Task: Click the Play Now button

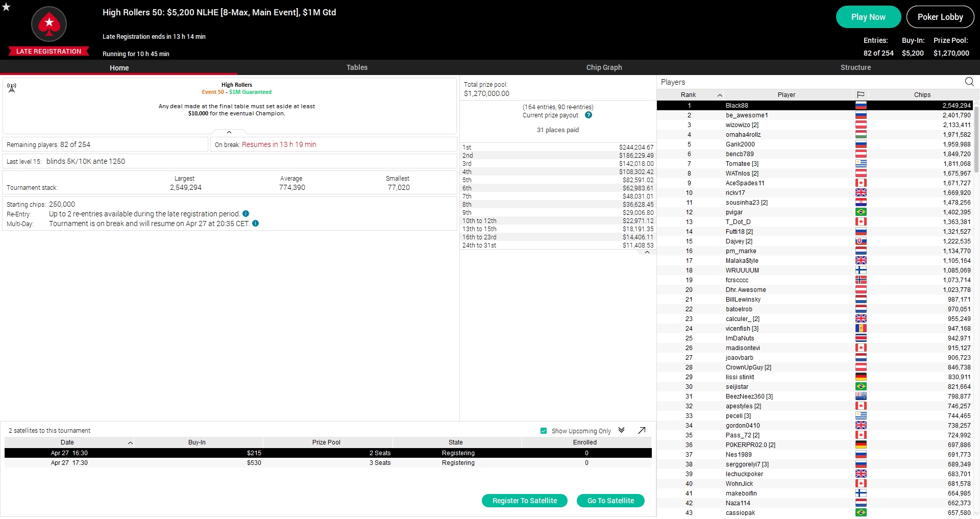Action: tap(868, 17)
